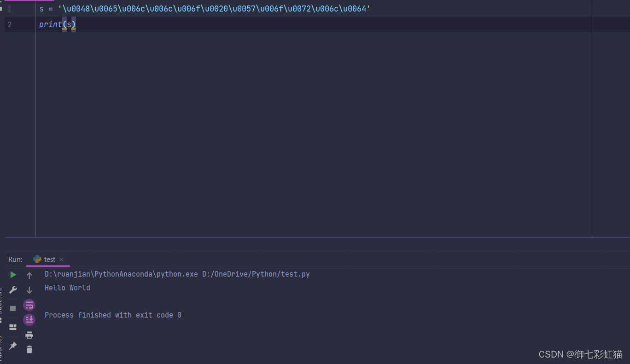630x364 pixels.
Task: Toggle scroll to end of console
Action: (29, 320)
